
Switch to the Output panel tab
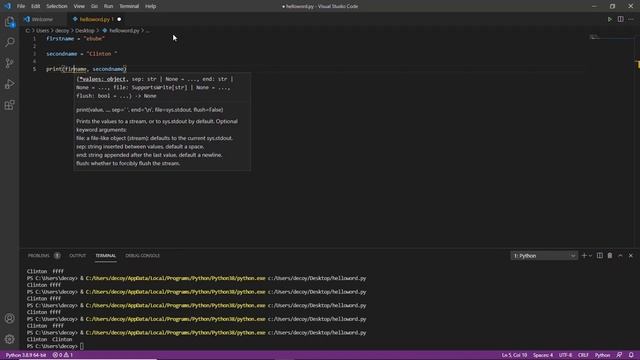coord(78,256)
